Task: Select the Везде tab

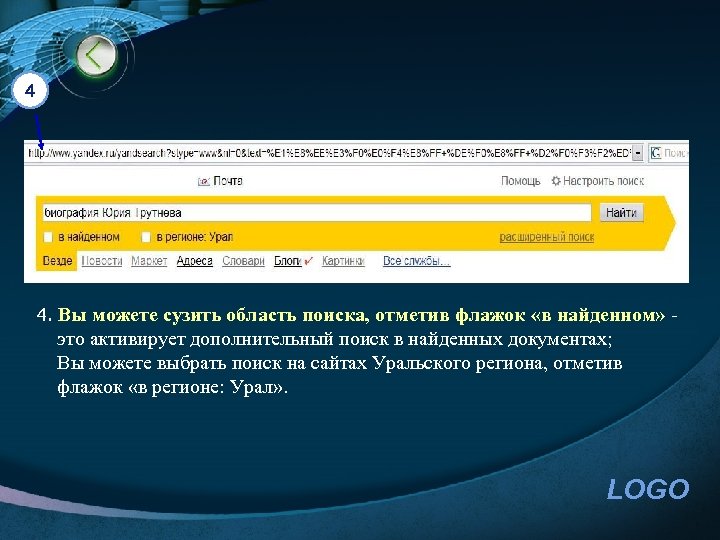Action: coord(57,261)
